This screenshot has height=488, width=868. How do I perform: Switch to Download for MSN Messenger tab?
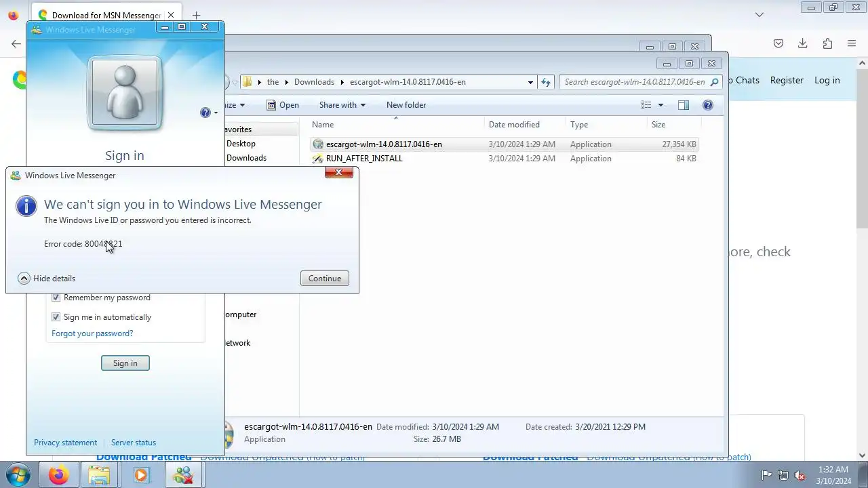[x=105, y=15]
